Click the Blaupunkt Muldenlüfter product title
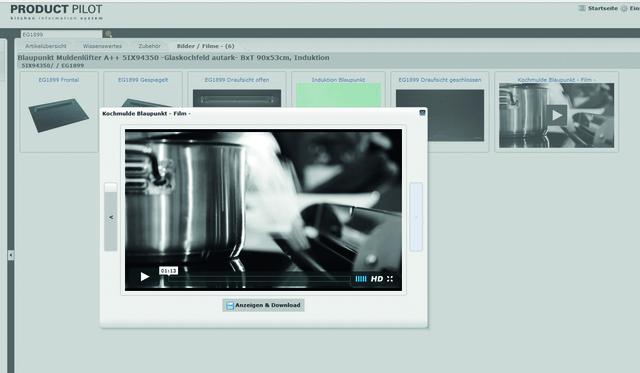 coord(173,58)
